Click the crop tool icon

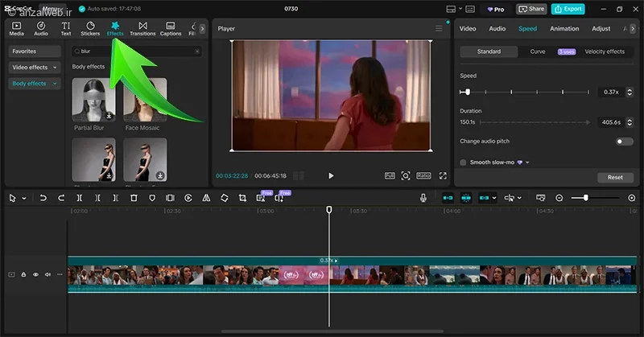(x=242, y=198)
